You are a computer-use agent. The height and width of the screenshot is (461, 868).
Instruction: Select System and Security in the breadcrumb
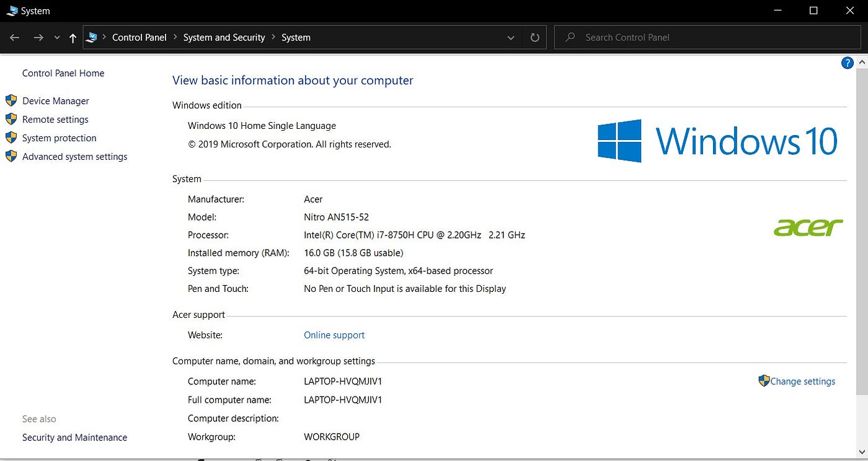(x=224, y=37)
